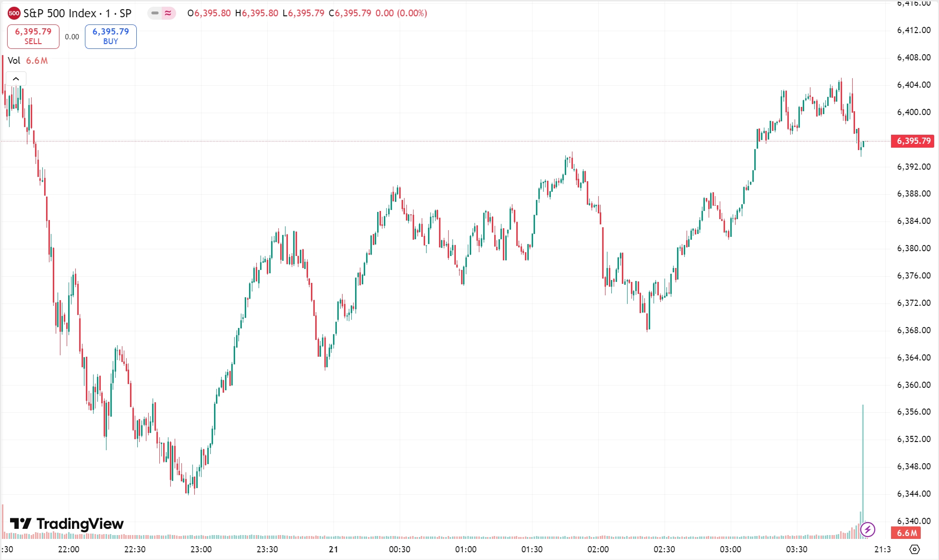
Task: Click the 23:00 label on the time axis
Action: [201, 549]
